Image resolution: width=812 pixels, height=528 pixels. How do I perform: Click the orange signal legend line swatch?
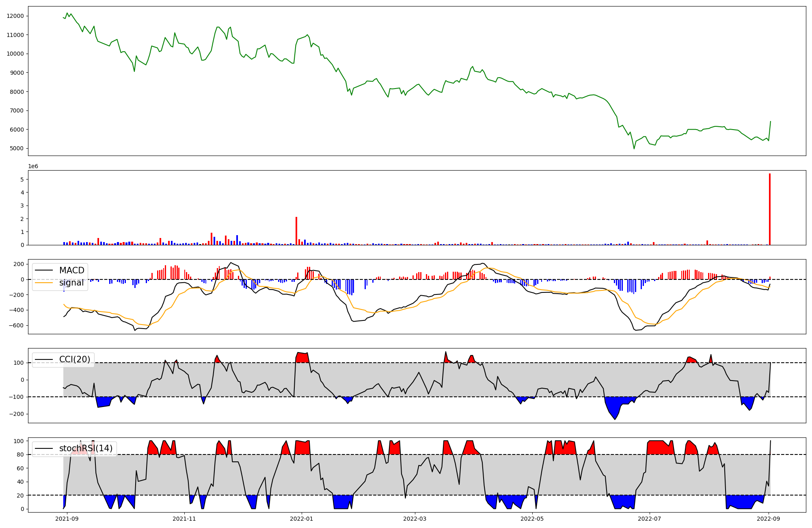[44, 283]
